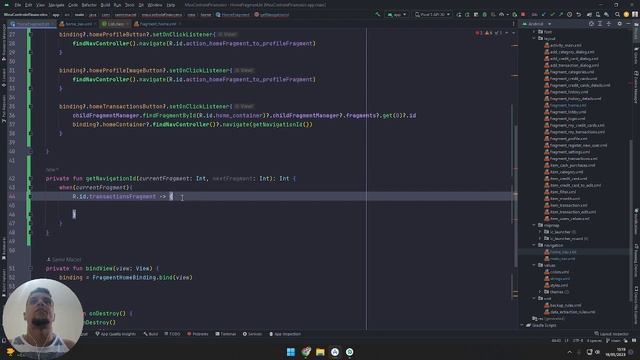Select backup_rules.xml in xml folder
The image size is (640, 360).
click(563, 305)
